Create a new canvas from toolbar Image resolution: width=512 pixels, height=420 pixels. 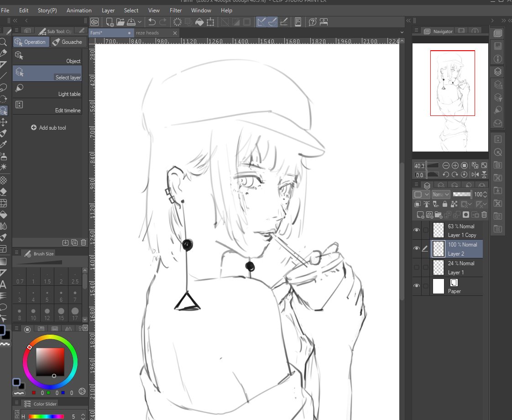point(110,22)
